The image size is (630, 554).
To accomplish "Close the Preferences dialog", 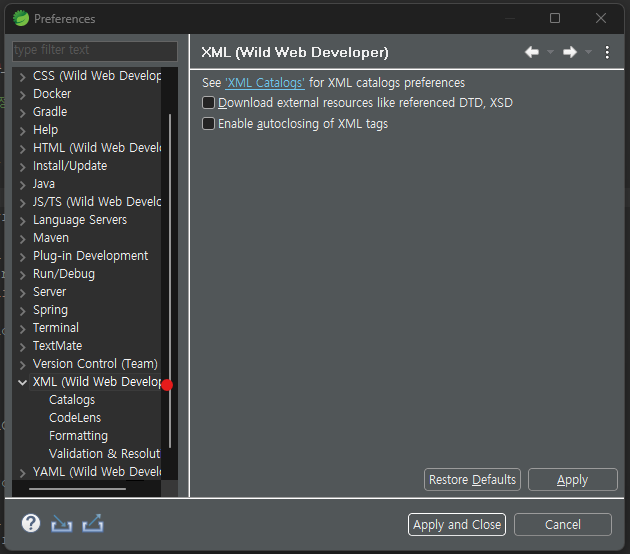I will [x=601, y=18].
